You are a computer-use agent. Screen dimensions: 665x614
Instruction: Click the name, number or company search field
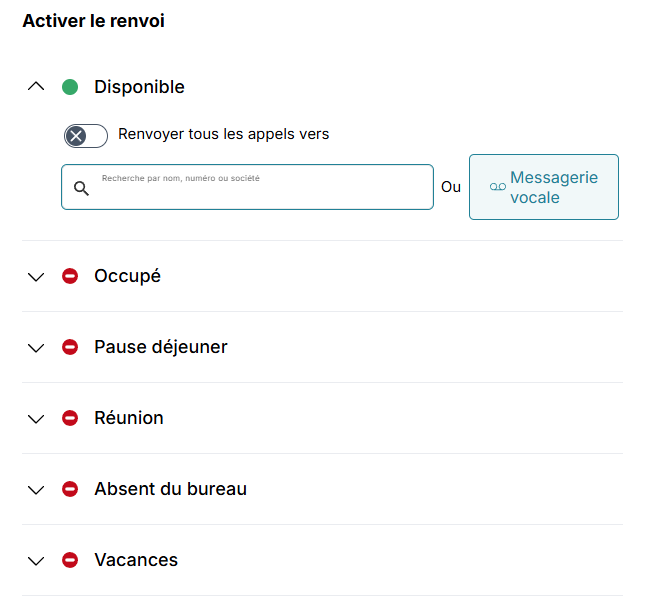click(x=260, y=188)
